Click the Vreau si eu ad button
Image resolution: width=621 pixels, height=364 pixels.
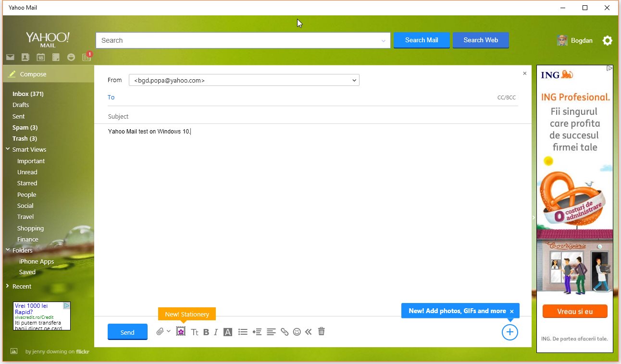click(x=575, y=311)
